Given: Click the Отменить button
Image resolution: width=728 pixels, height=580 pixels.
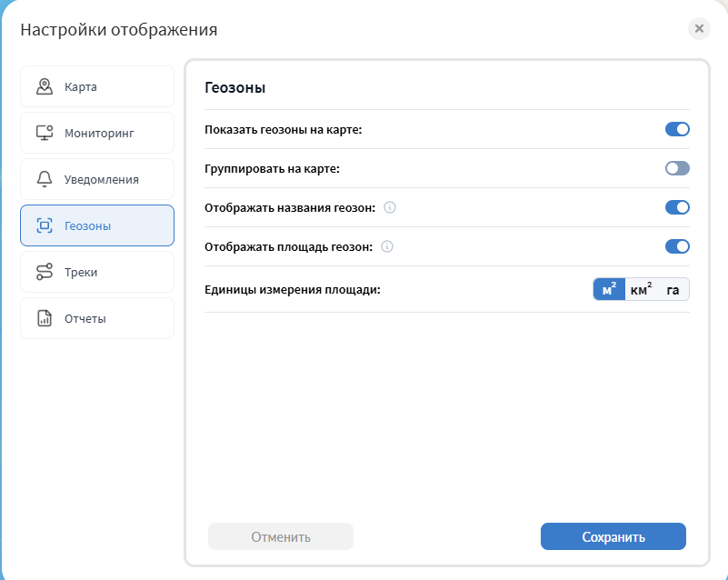Looking at the screenshot, I should pos(281,536).
